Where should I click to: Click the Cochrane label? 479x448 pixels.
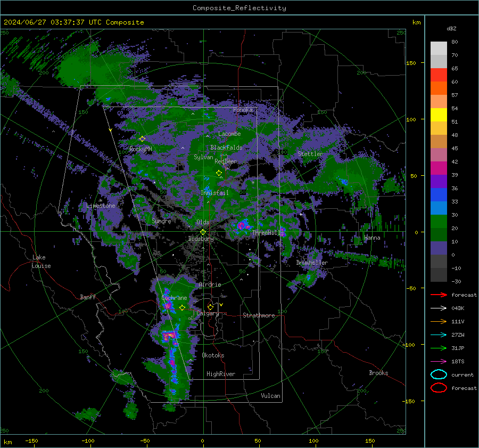174,298
